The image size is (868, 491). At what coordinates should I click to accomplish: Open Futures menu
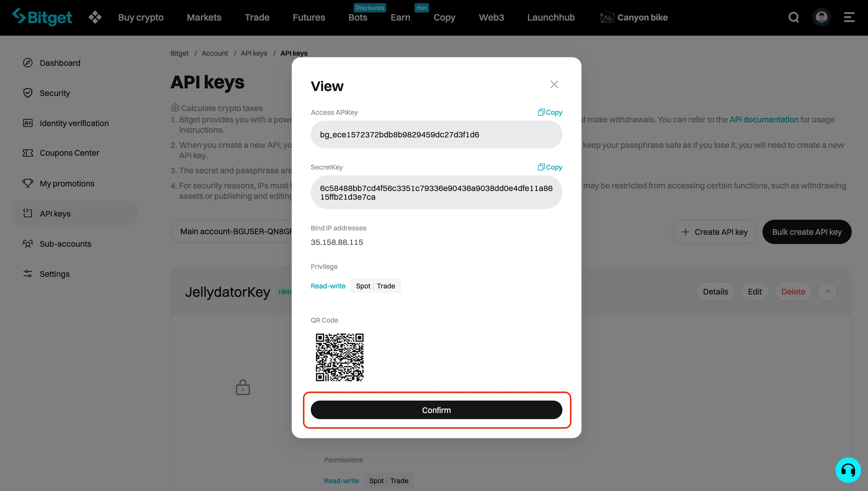click(308, 17)
